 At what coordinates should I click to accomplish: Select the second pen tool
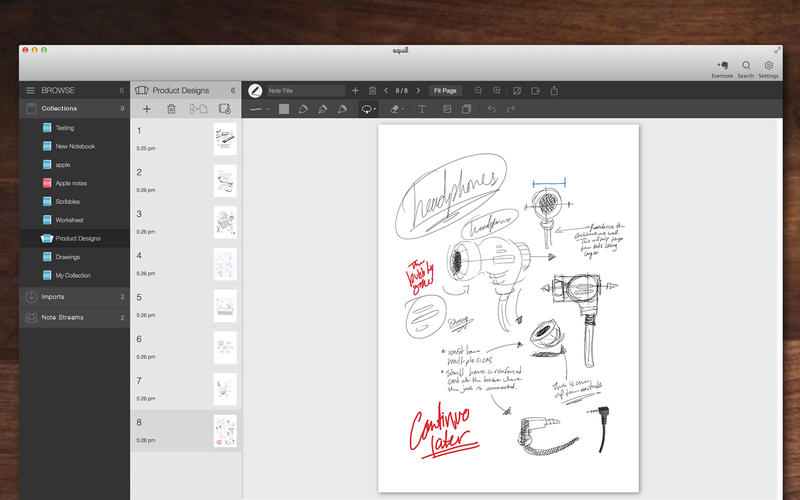click(322, 109)
